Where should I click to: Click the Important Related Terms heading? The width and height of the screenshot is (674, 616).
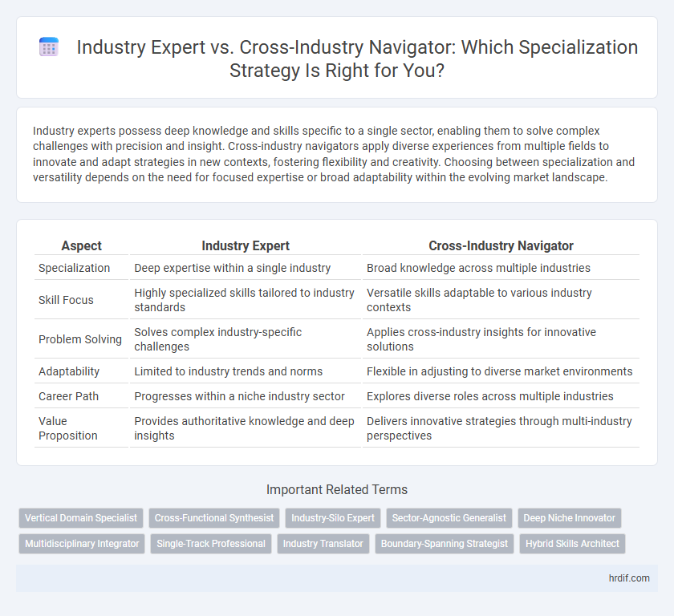pyautogui.click(x=336, y=490)
